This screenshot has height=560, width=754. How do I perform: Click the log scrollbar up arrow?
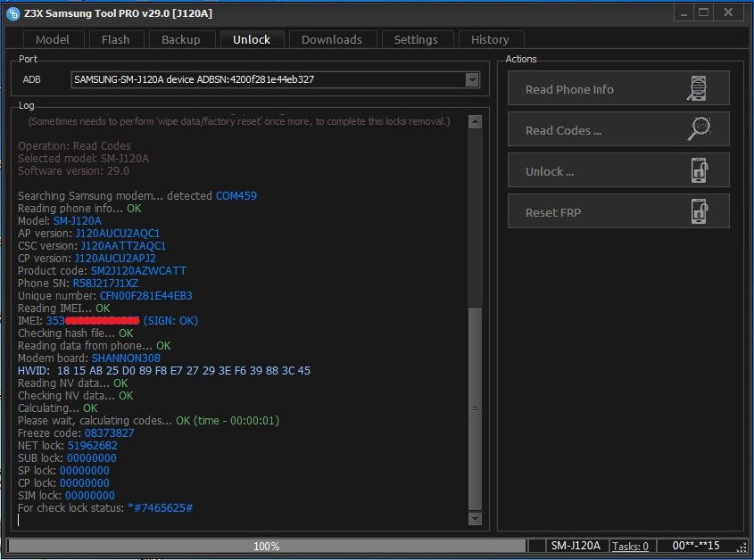point(475,121)
